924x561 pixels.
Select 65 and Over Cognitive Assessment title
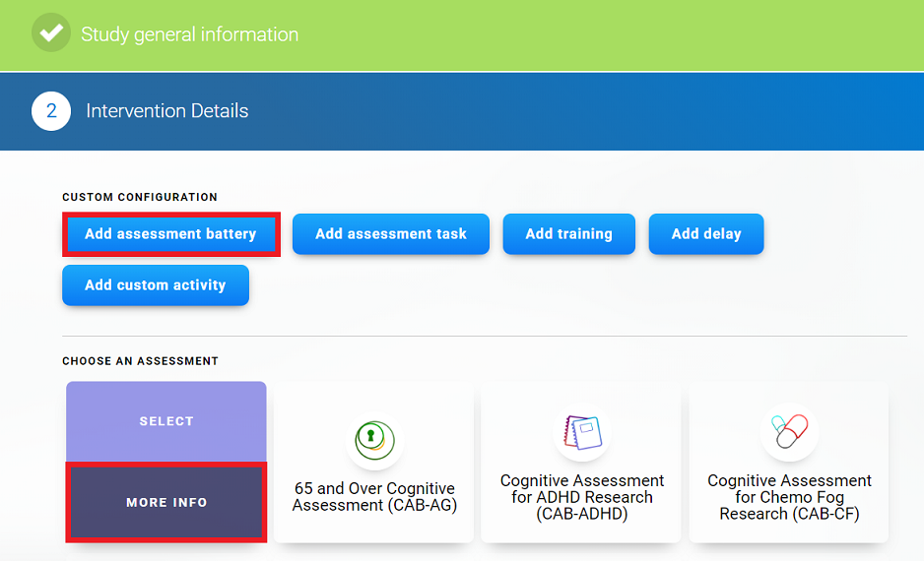(374, 497)
